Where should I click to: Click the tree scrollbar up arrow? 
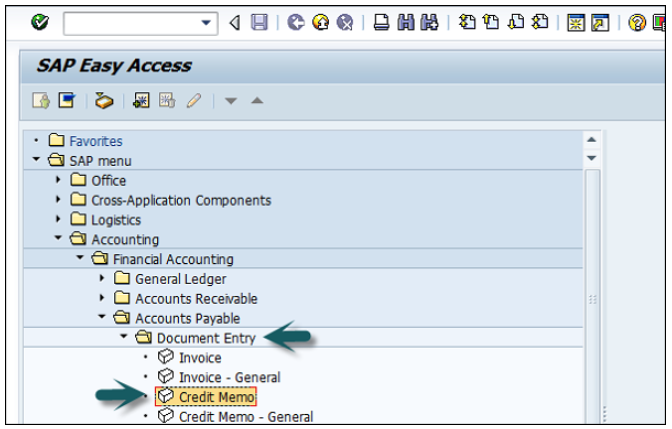pyautogui.click(x=591, y=140)
